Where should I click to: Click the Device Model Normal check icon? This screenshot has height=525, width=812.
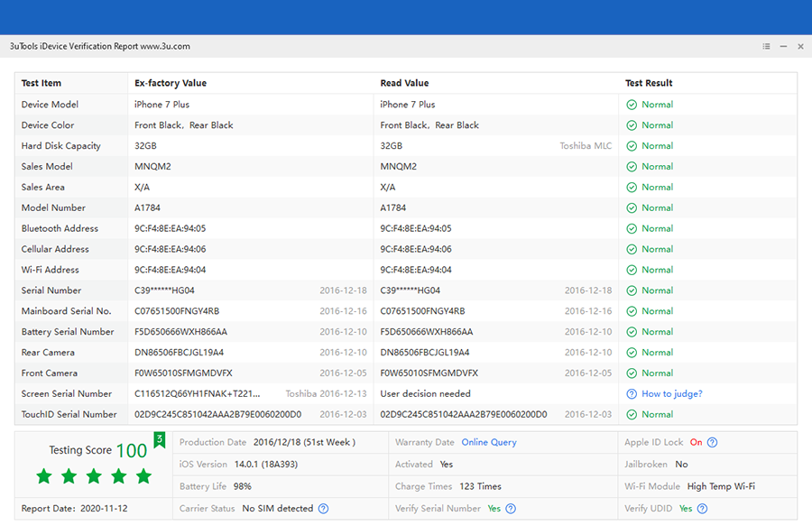632,105
